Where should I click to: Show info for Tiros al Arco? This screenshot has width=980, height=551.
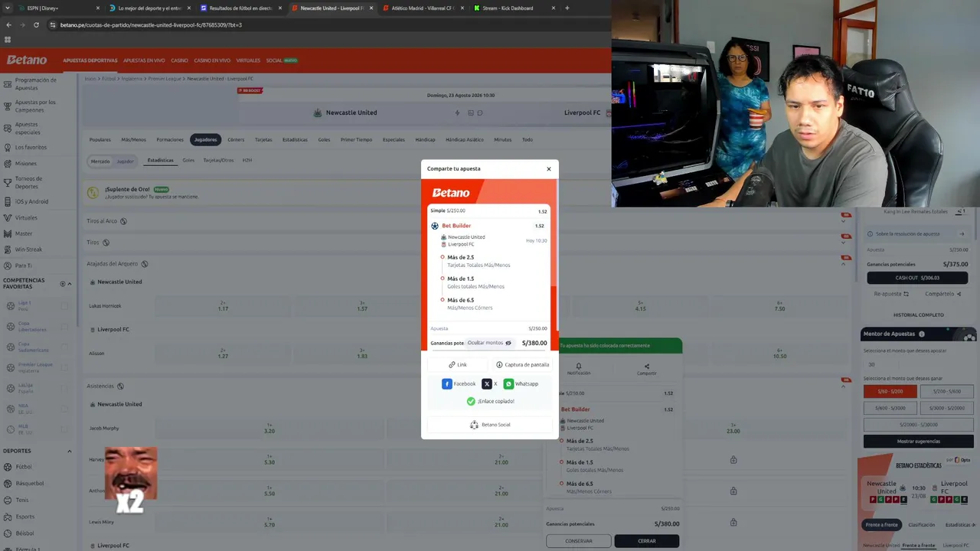click(x=123, y=221)
